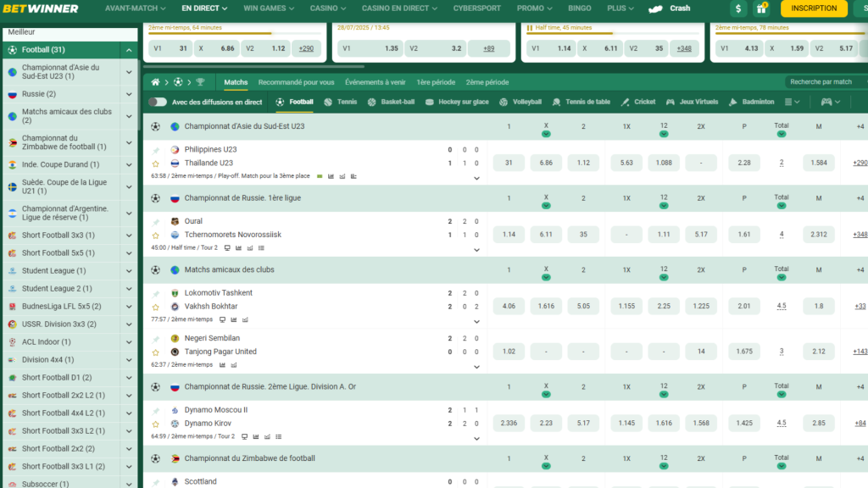The width and height of the screenshot is (868, 488).
Task: Toggle 12 column check in Championnat d'Asie header
Action: (664, 134)
